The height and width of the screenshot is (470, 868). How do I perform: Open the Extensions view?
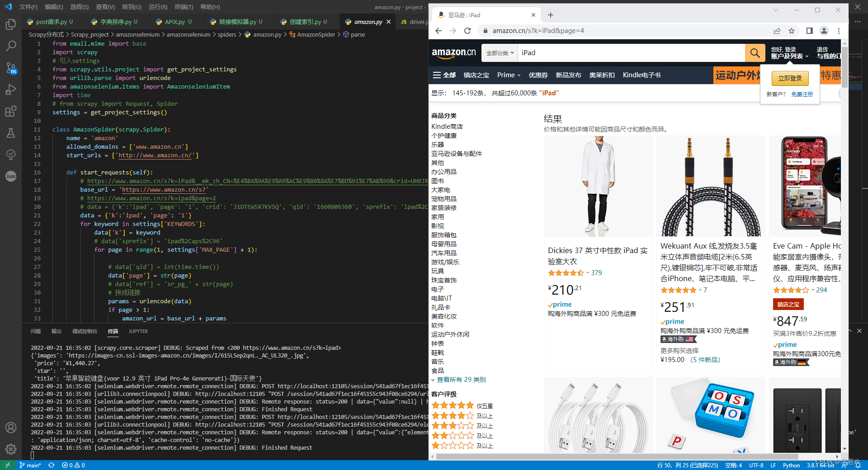(11, 111)
